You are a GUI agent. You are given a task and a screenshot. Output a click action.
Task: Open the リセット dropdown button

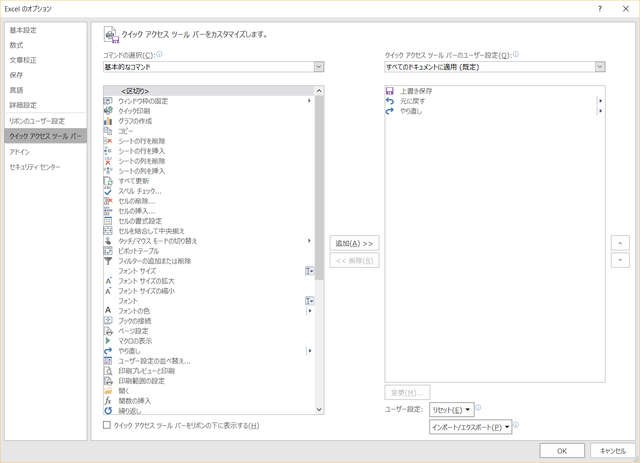(x=451, y=410)
